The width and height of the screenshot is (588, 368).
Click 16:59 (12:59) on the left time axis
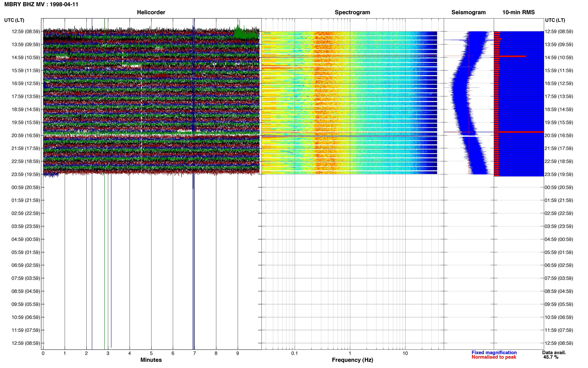(26, 83)
